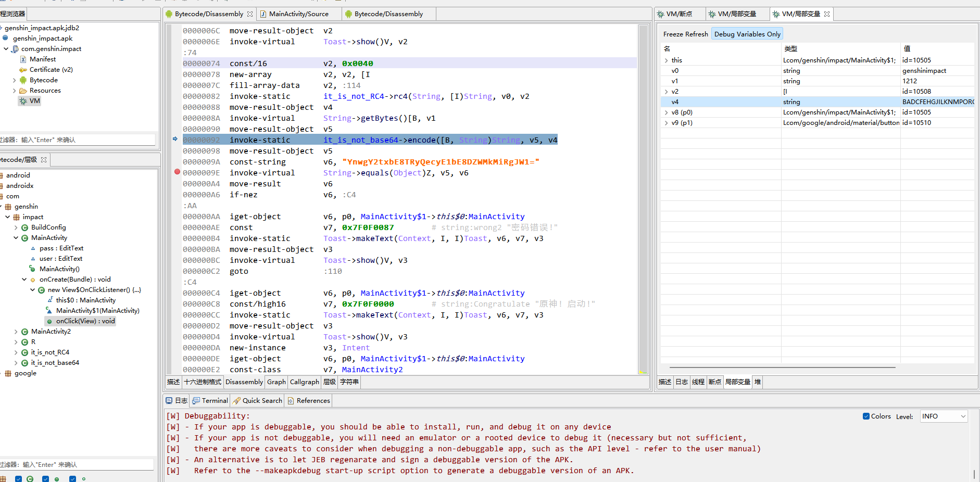Click the google package icon

[x=8, y=373]
